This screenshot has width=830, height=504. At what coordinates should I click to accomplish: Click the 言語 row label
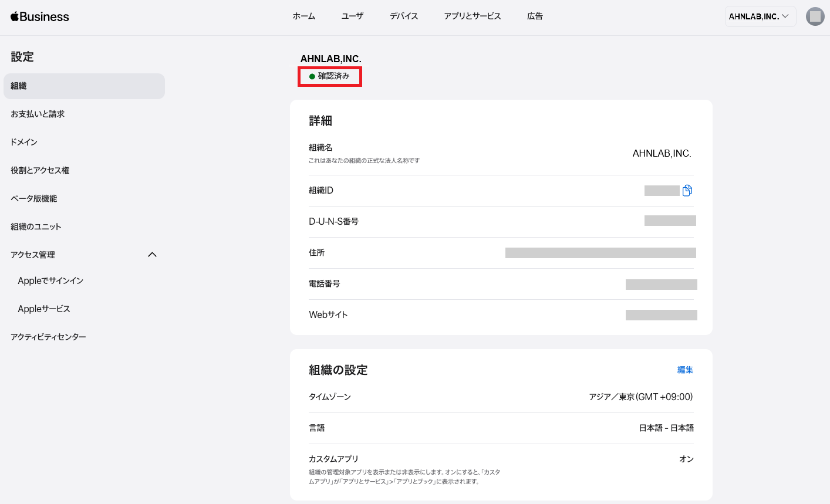(317, 428)
